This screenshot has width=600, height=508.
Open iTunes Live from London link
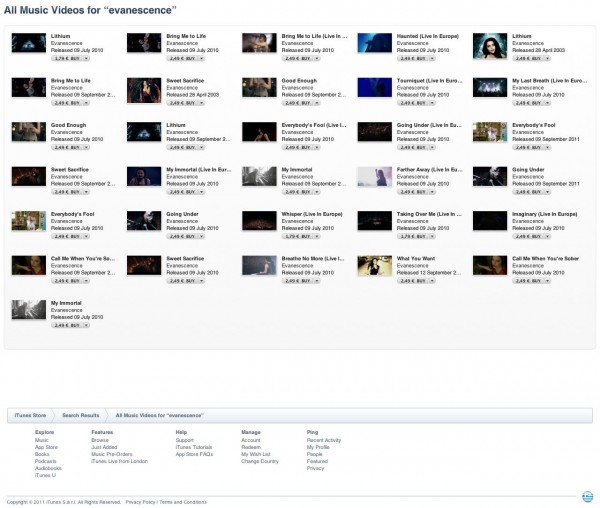(119, 461)
